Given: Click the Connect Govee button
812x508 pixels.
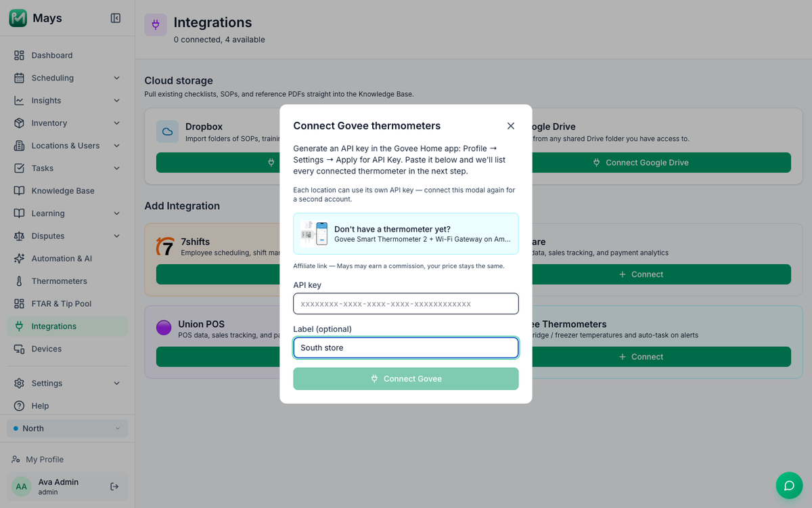Looking at the screenshot, I should [x=406, y=379].
